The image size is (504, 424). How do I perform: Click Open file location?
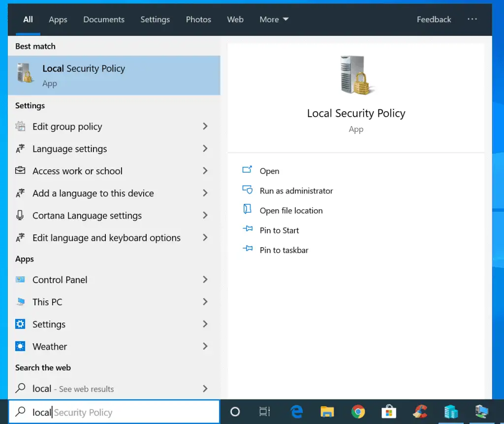pos(291,211)
